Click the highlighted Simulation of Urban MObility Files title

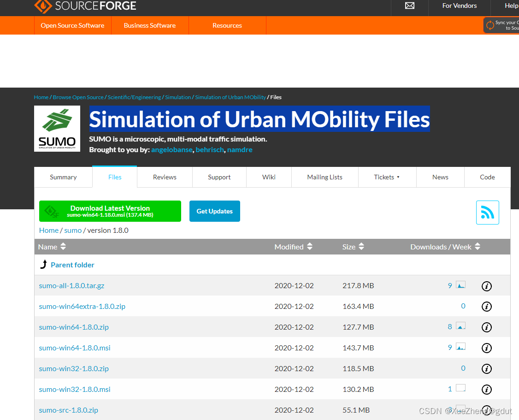pyautogui.click(x=259, y=119)
